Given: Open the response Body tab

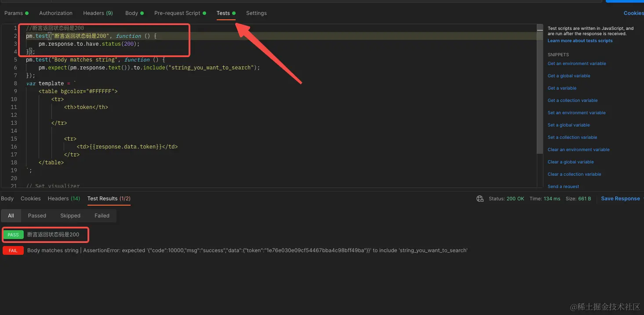Looking at the screenshot, I should pos(7,199).
